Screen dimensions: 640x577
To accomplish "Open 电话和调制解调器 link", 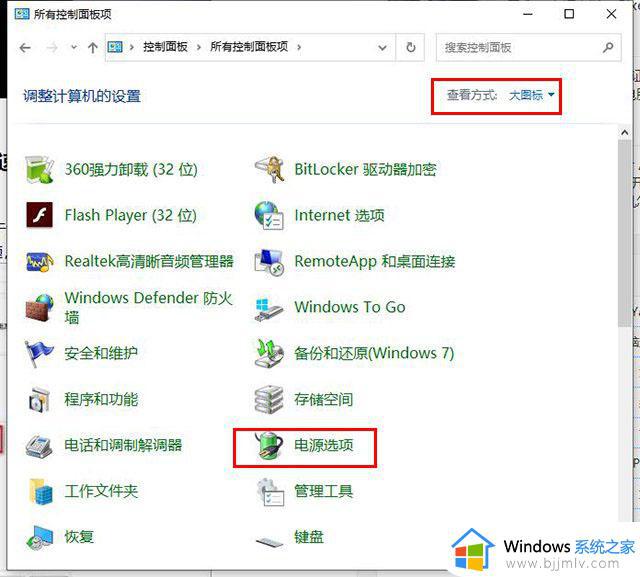I will (123, 445).
